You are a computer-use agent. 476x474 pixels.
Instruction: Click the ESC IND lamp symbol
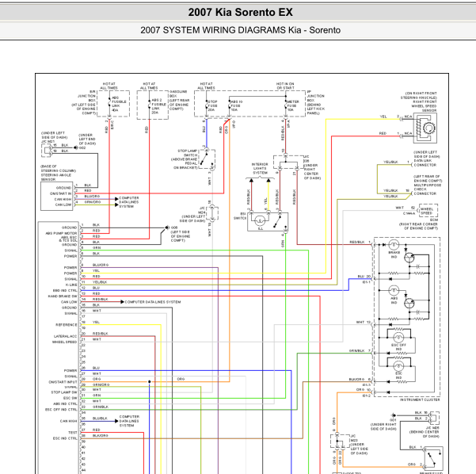coord(398,366)
